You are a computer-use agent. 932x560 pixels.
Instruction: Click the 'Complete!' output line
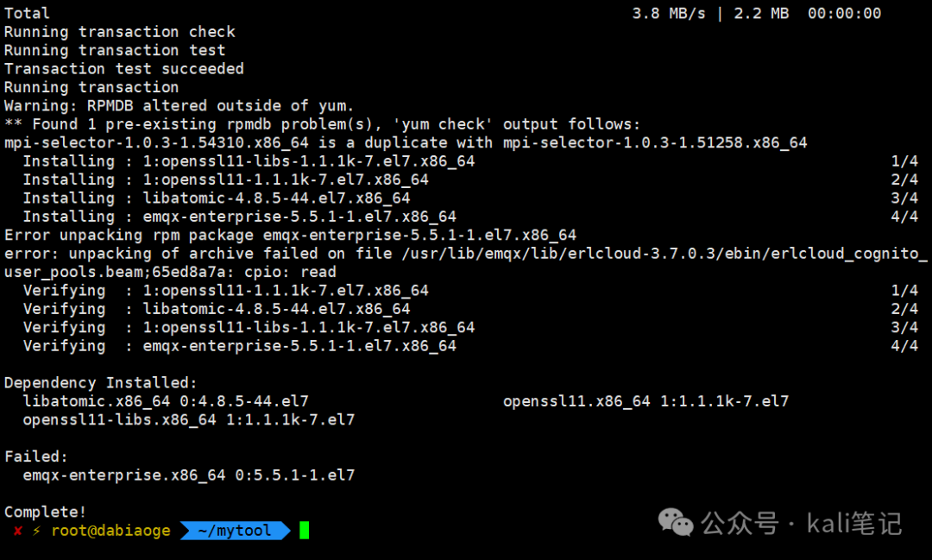click(45, 512)
